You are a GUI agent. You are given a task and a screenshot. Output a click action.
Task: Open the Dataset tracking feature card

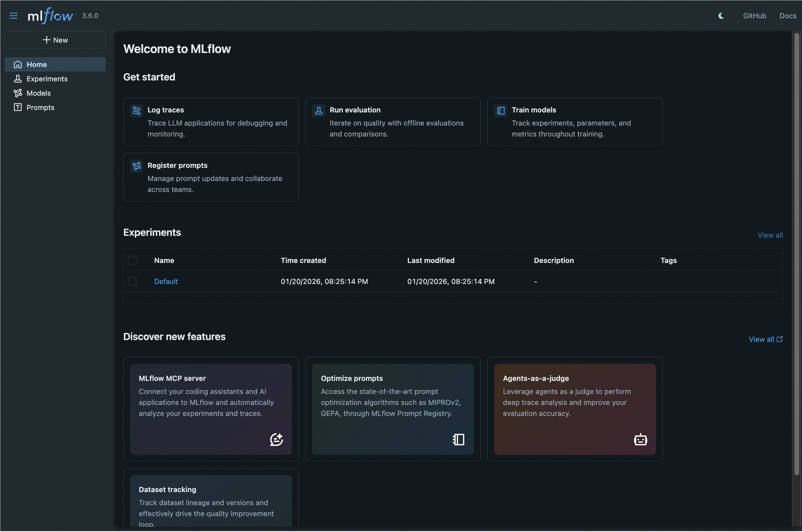(x=210, y=502)
